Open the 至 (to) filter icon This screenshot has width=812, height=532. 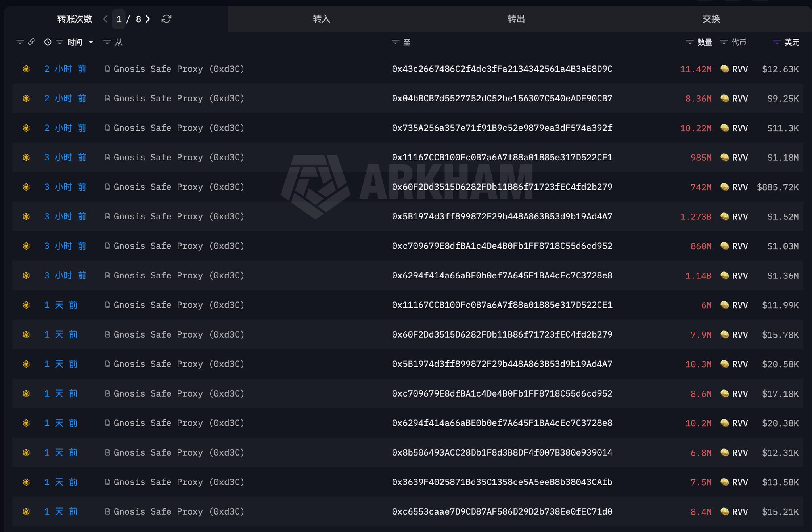(x=395, y=42)
